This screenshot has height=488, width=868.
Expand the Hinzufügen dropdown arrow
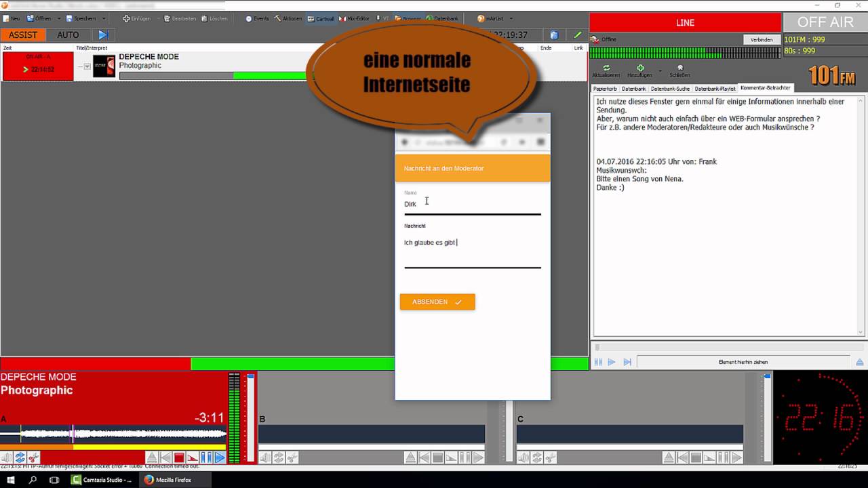click(660, 70)
